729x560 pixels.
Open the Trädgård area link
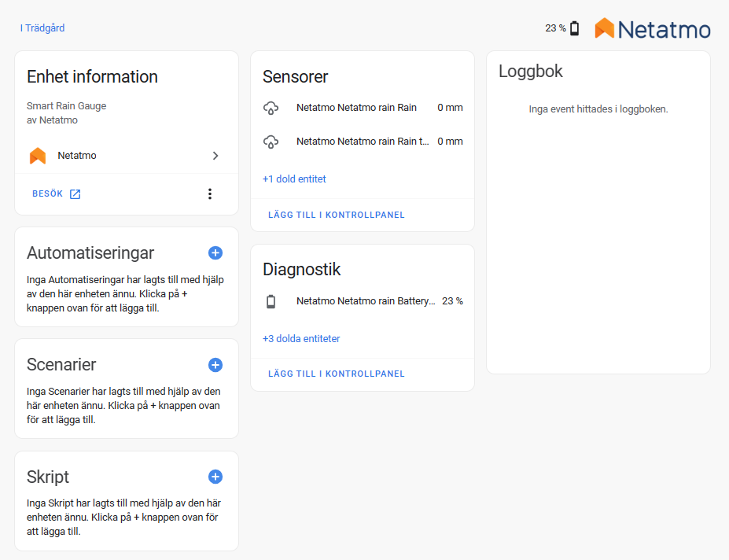tap(42, 28)
